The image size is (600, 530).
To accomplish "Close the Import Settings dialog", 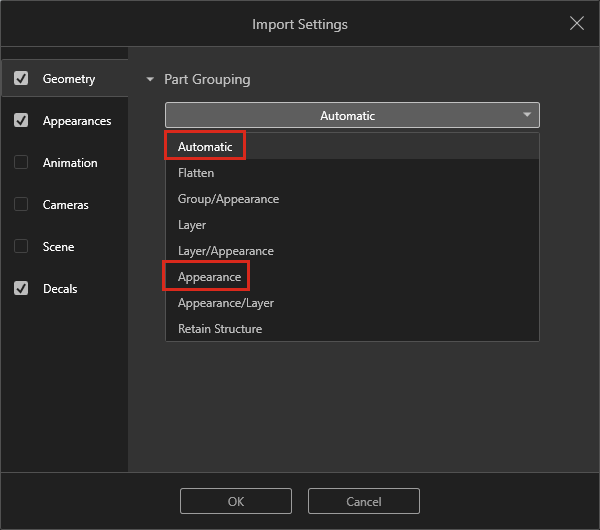I will click(x=577, y=24).
